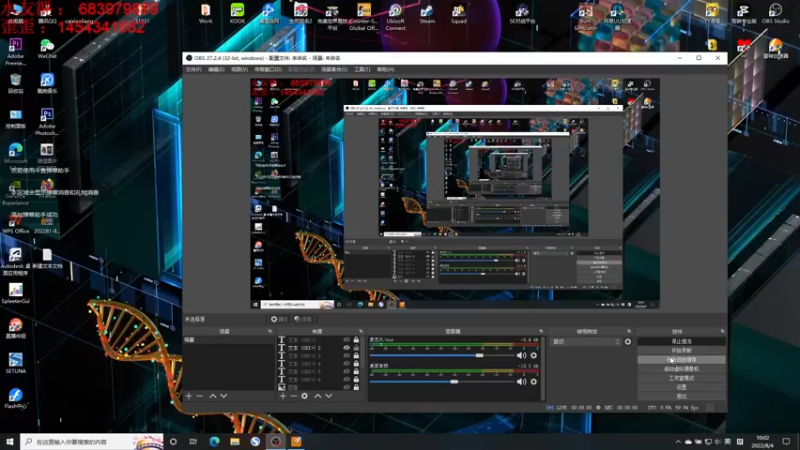
Task: Toggle visibility of 文本 (GDI+) first source
Action: click(346, 340)
